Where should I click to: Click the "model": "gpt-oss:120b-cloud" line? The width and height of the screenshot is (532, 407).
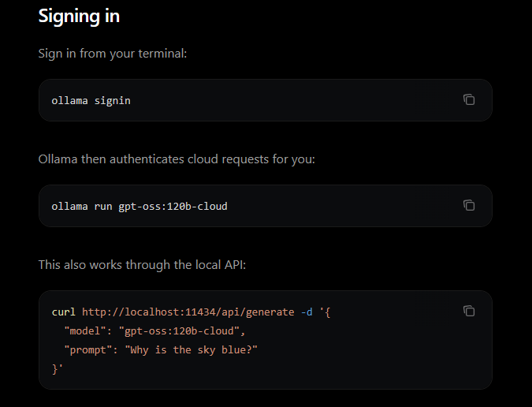coord(154,331)
